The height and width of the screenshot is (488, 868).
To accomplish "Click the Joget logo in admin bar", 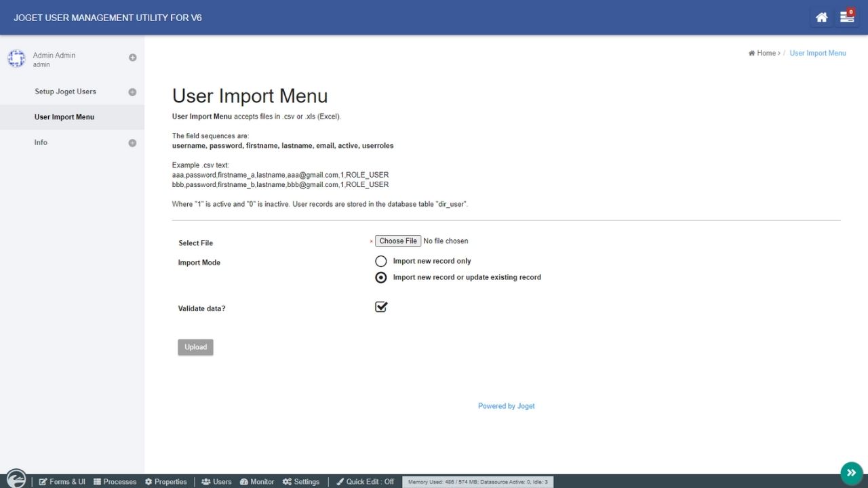I will click(x=16, y=479).
